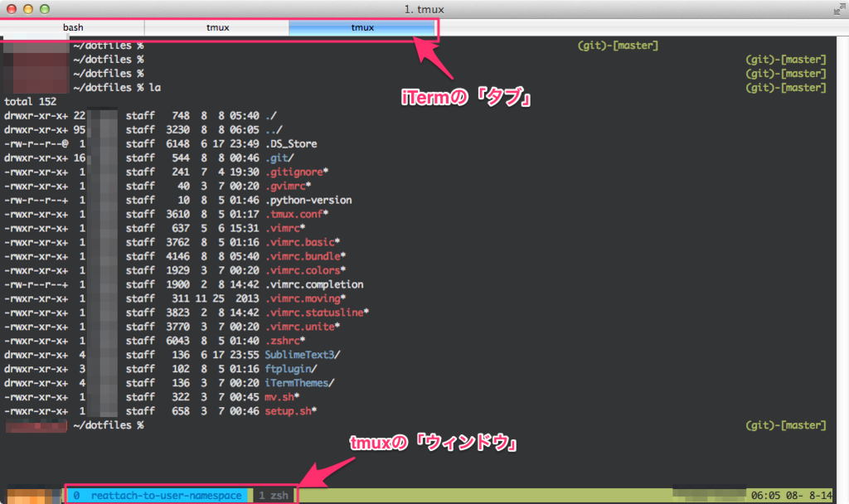The width and height of the screenshot is (849, 504).
Task: Click the bottom '~/dotfiles %' prompt
Action: pos(109,425)
